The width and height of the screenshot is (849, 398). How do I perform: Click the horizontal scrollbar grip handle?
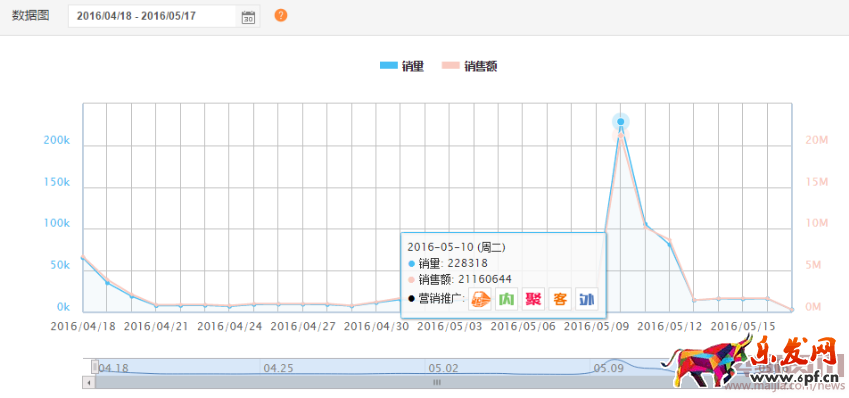pos(437,382)
